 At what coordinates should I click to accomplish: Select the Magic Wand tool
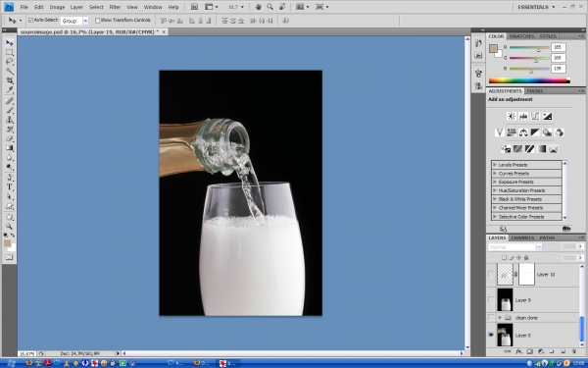click(9, 71)
